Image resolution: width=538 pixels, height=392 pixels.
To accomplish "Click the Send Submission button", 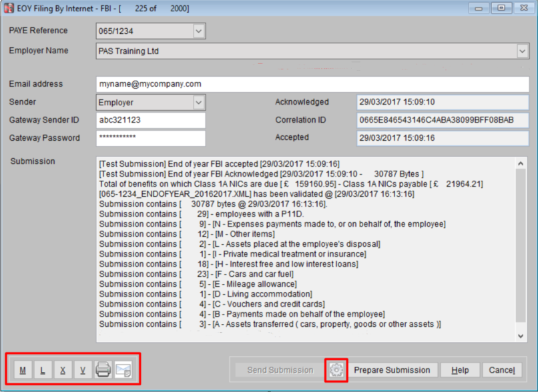I will pyautogui.click(x=280, y=370).
